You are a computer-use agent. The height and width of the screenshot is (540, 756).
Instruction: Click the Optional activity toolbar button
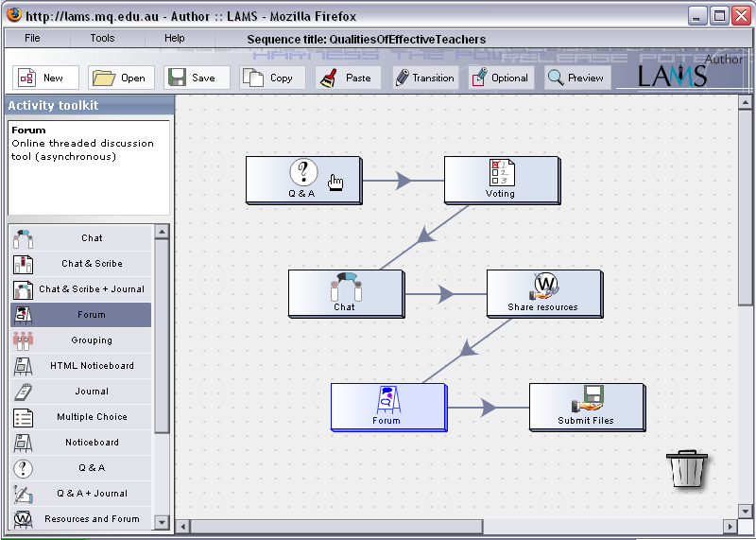coord(501,78)
